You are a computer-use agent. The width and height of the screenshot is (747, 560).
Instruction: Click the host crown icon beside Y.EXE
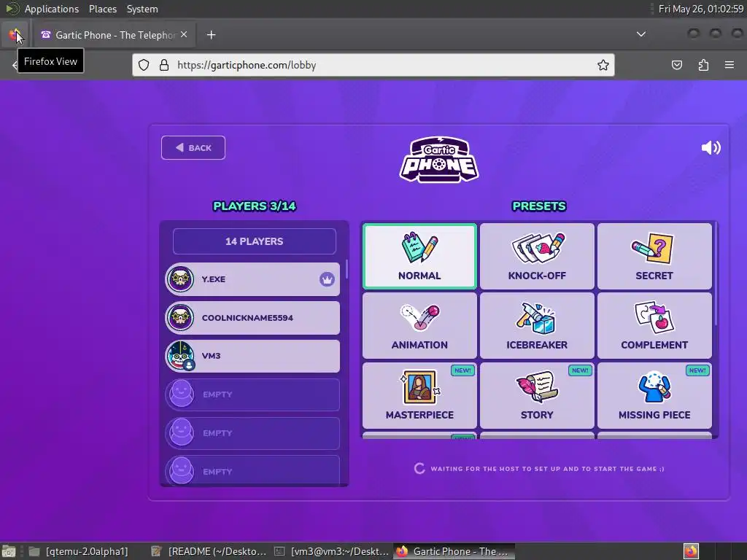click(327, 279)
